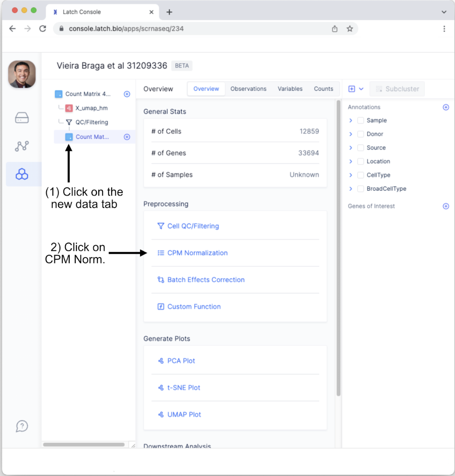Screen dimensions: 455x476
Task: Check the BroadCellType annotation checkbox
Action: coord(361,189)
